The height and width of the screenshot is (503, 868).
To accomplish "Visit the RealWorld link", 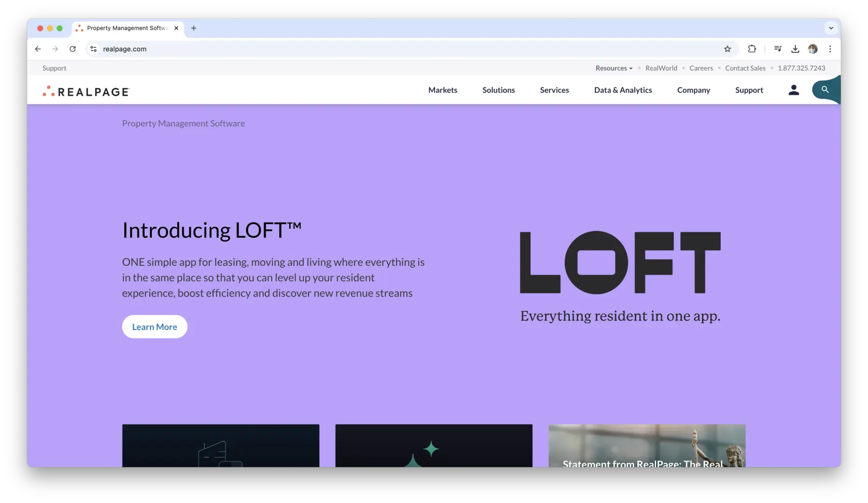I will [x=661, y=68].
